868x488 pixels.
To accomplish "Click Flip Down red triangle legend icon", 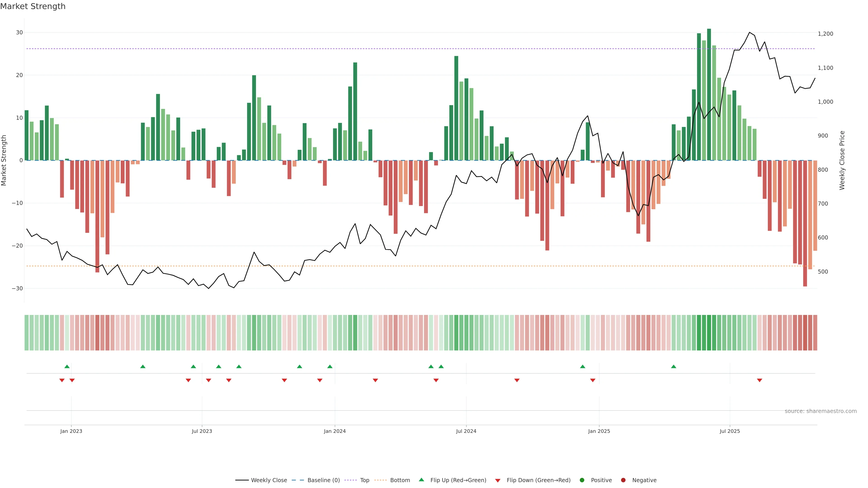I will coord(498,480).
